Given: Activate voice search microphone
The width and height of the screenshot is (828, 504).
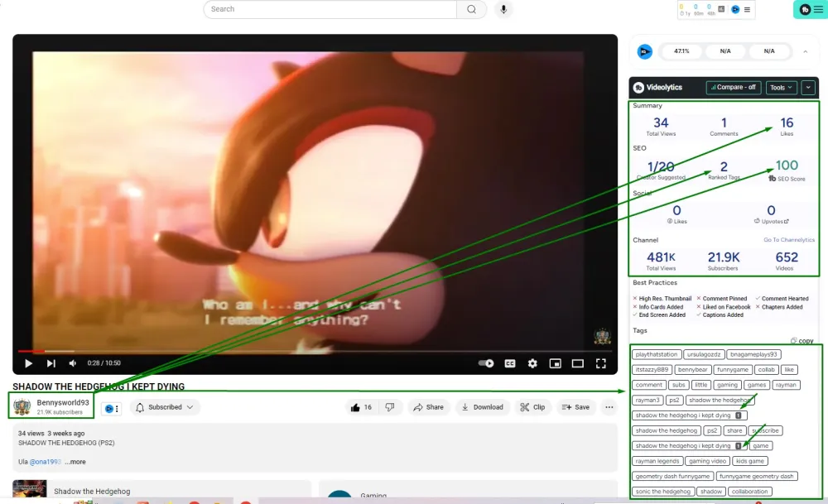Looking at the screenshot, I should click(x=503, y=9).
